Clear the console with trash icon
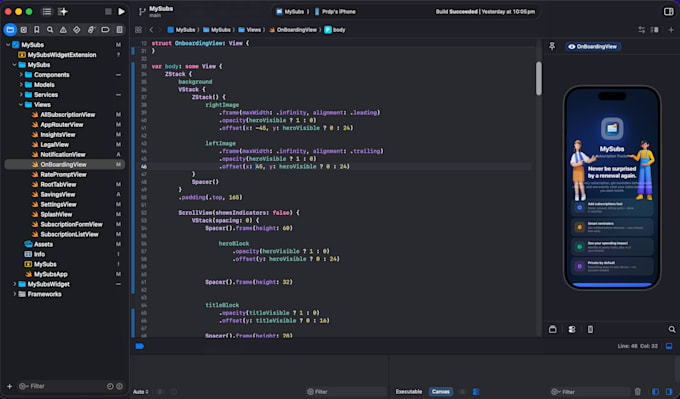The width and height of the screenshot is (680, 399). point(638,392)
